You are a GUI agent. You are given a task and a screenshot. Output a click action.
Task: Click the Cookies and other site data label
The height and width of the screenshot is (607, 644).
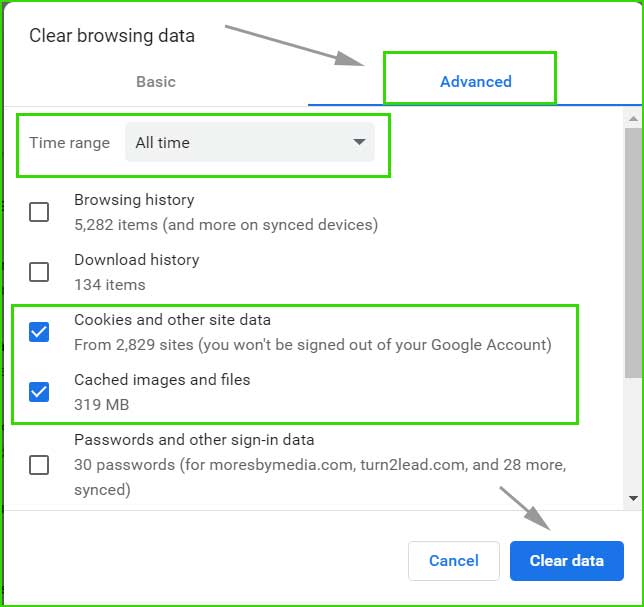tap(172, 320)
